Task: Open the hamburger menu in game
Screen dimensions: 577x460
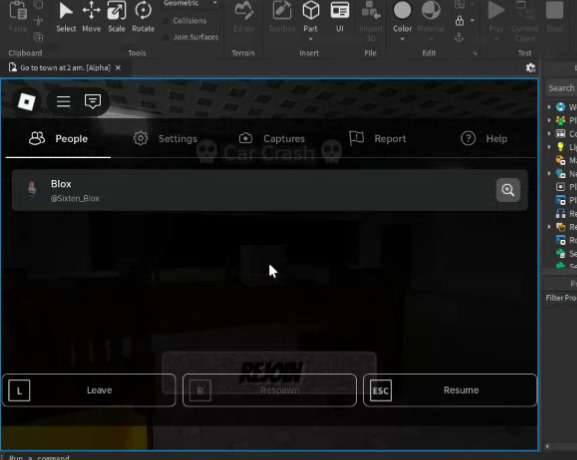Action: pos(63,101)
